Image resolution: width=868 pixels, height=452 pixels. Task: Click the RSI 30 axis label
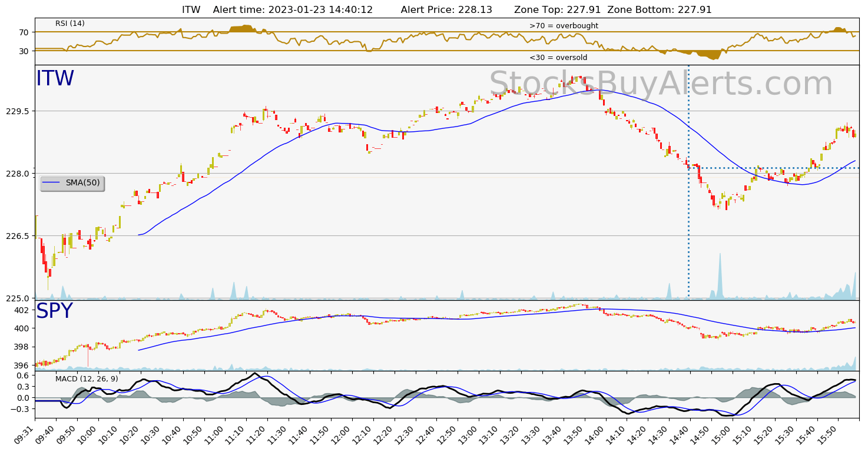pos(24,51)
